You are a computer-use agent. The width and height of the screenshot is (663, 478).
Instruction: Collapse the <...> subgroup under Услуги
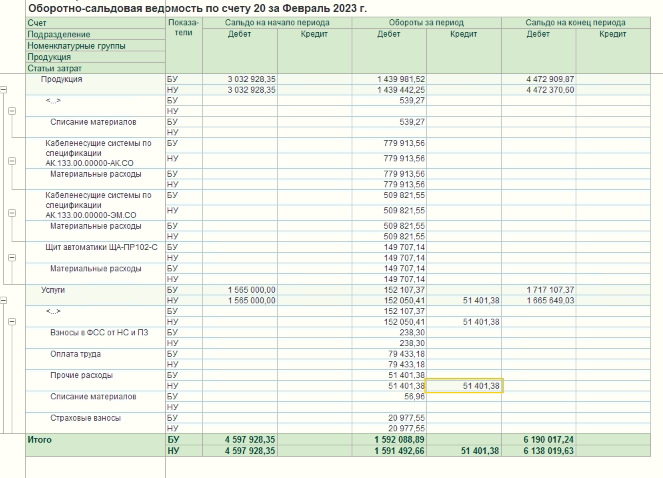[13, 321]
